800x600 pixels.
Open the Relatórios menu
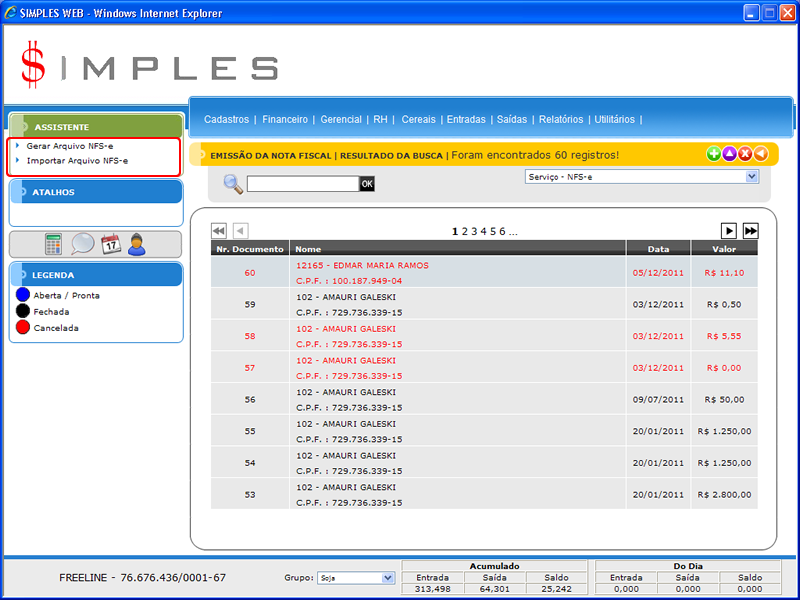pyautogui.click(x=560, y=119)
